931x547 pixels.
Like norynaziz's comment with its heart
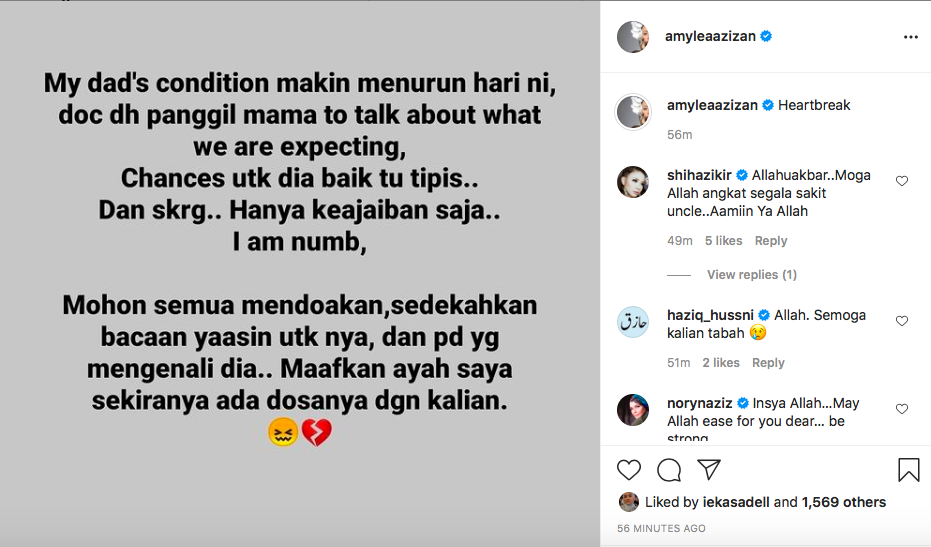pyautogui.click(x=902, y=409)
